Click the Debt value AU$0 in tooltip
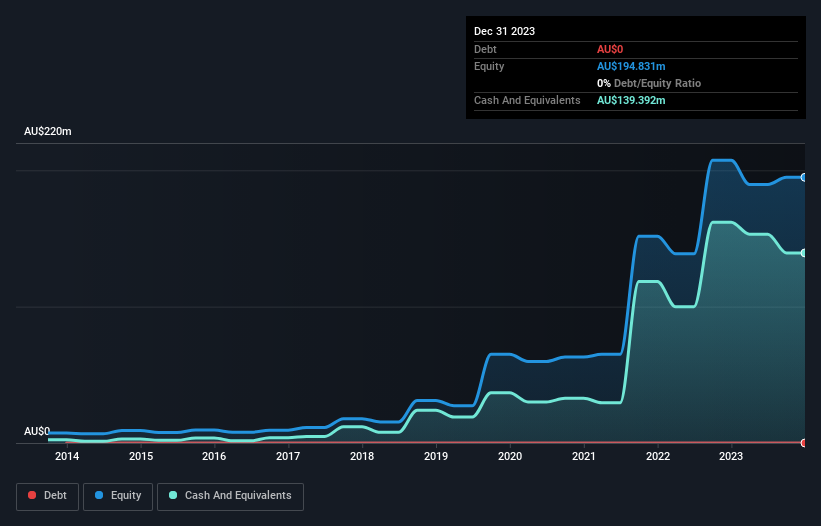 pos(610,49)
